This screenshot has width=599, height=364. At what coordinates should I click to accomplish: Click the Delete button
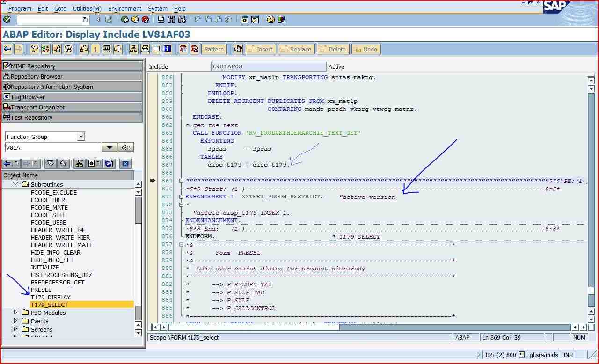pos(333,49)
